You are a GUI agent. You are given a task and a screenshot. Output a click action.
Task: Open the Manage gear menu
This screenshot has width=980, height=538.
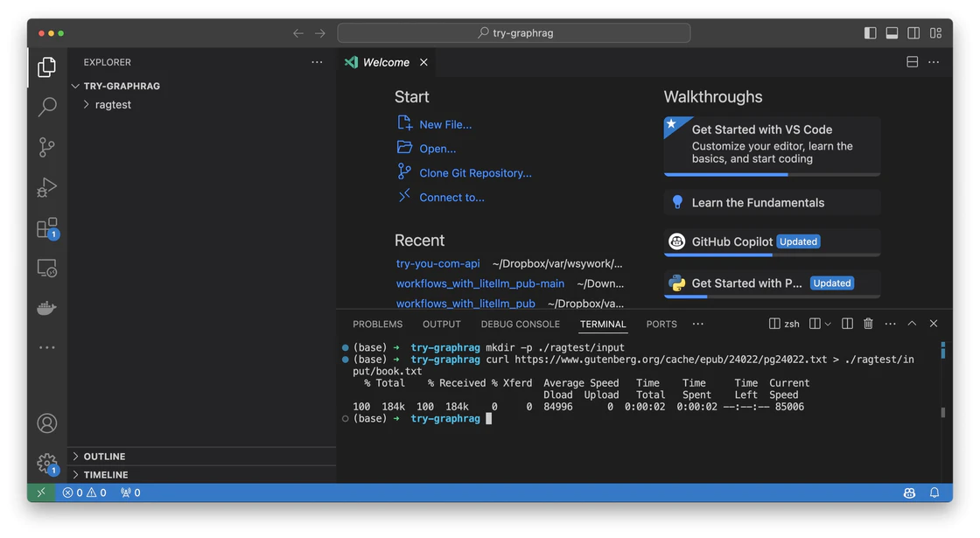47,464
